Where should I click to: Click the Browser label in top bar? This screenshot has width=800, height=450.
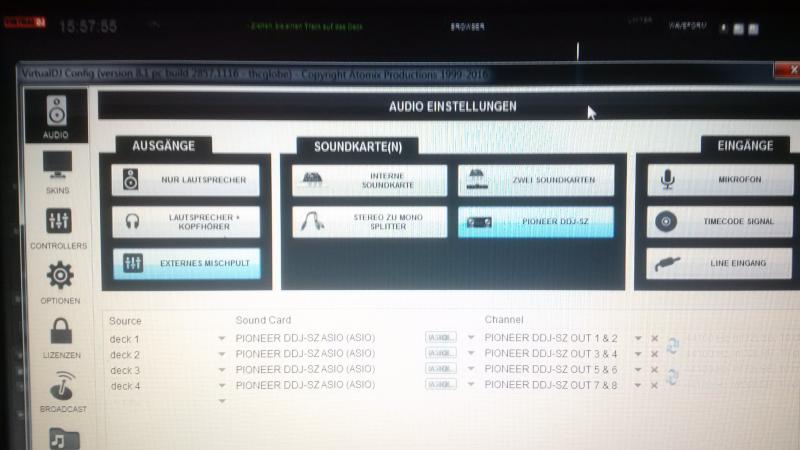[467, 27]
